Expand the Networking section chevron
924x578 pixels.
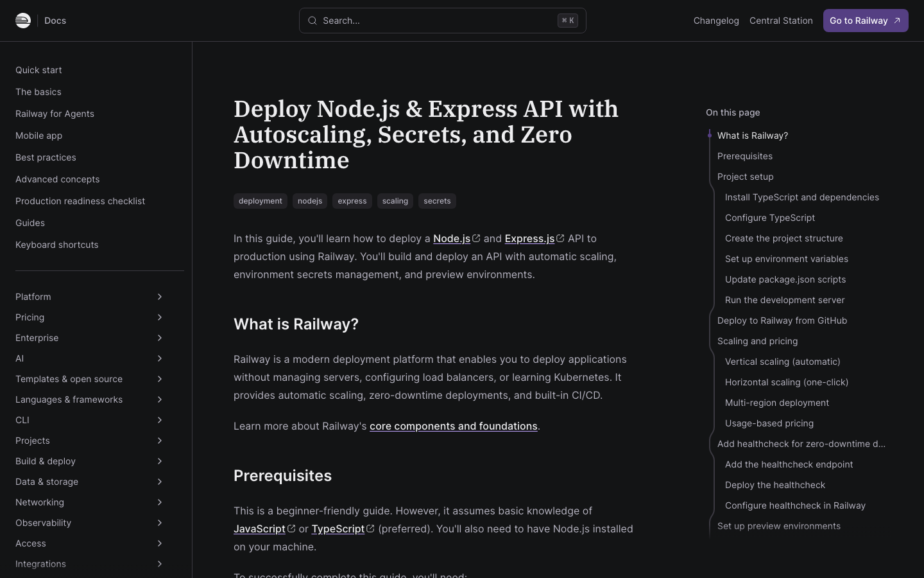click(160, 502)
